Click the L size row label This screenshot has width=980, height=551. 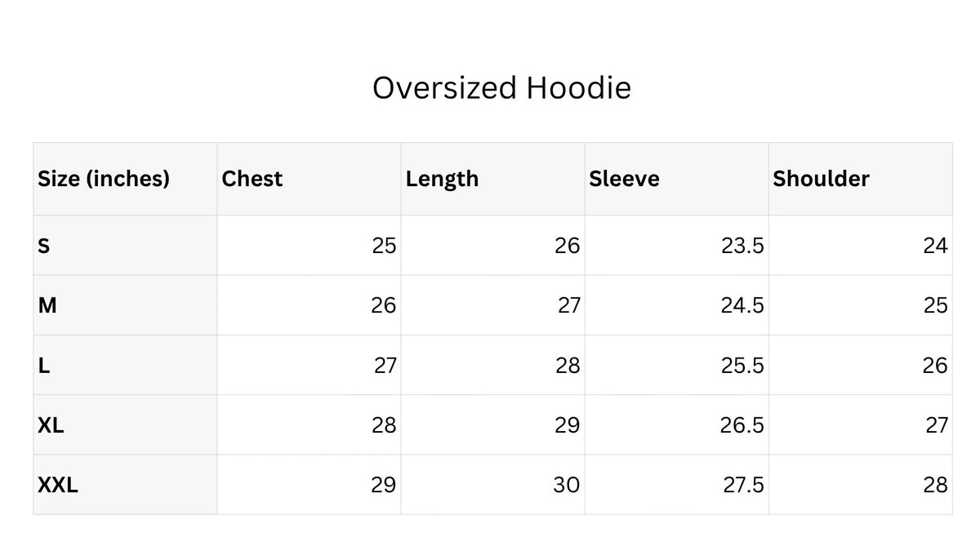point(43,365)
